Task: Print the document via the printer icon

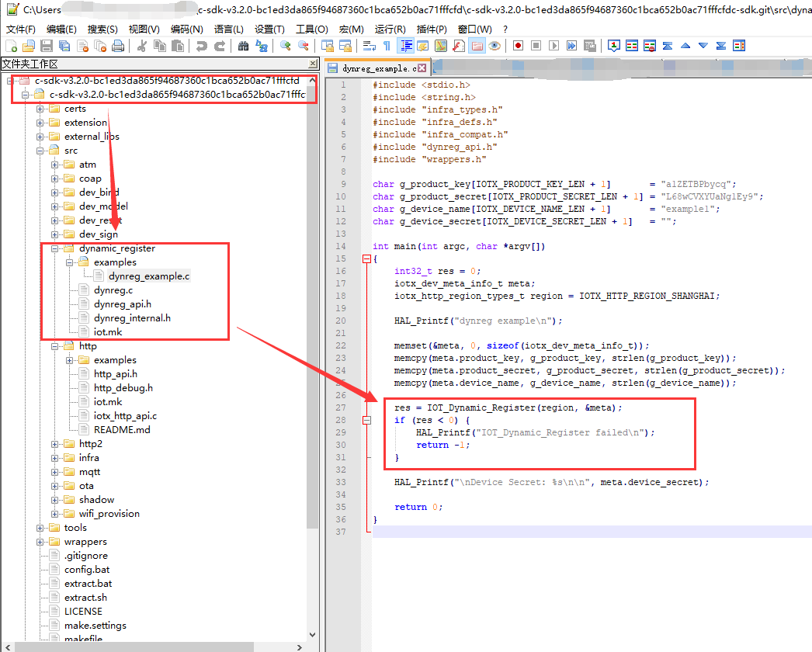Action: coord(118,46)
